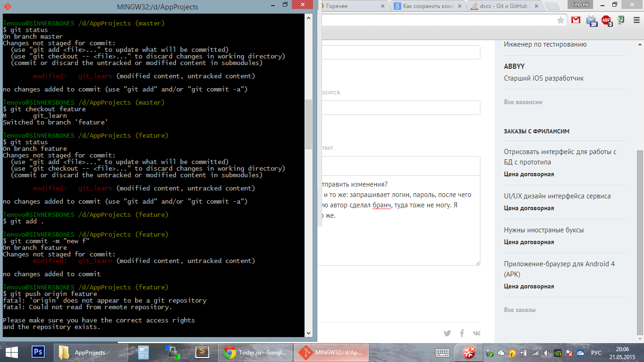644x362 pixels.
Task: Click the "Switched to branch 'feature'" line
Action: (56, 122)
